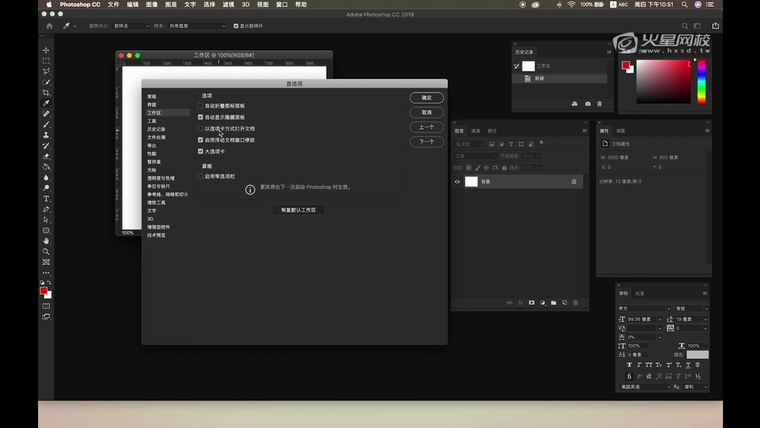Click the 确定 button in Preferences
760x428 pixels.
click(x=426, y=98)
